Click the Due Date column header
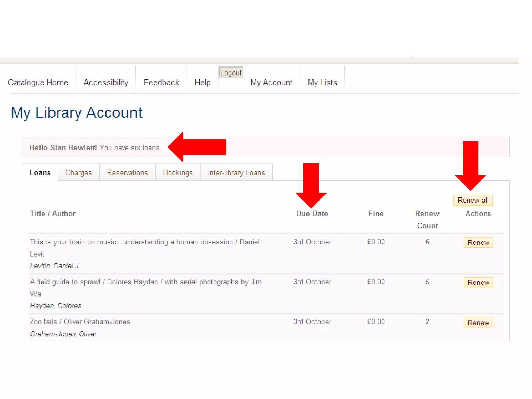The height and width of the screenshot is (399, 532). (312, 214)
